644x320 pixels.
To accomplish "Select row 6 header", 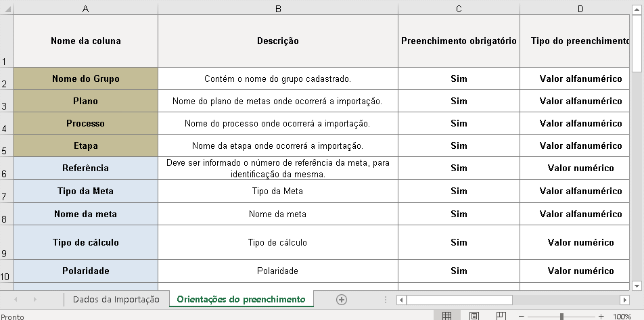I will tap(6, 168).
